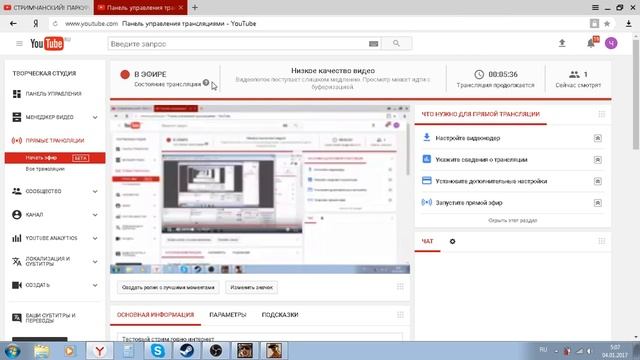
Task: Click the 00:05:36 stream duration
Action: [502, 74]
